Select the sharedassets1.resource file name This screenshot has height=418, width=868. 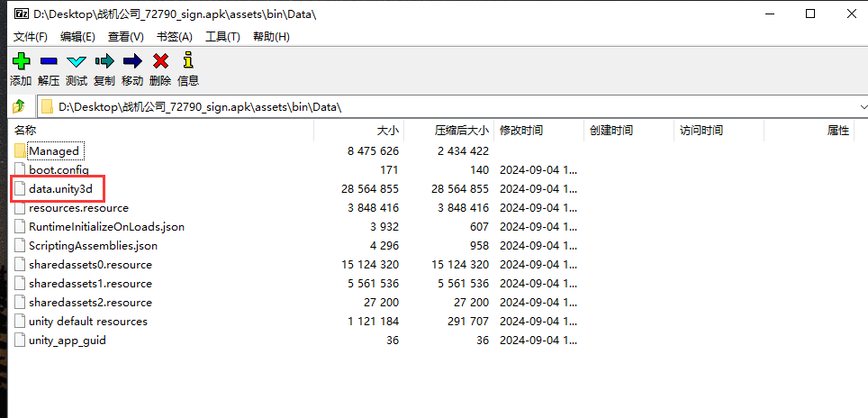coord(90,284)
